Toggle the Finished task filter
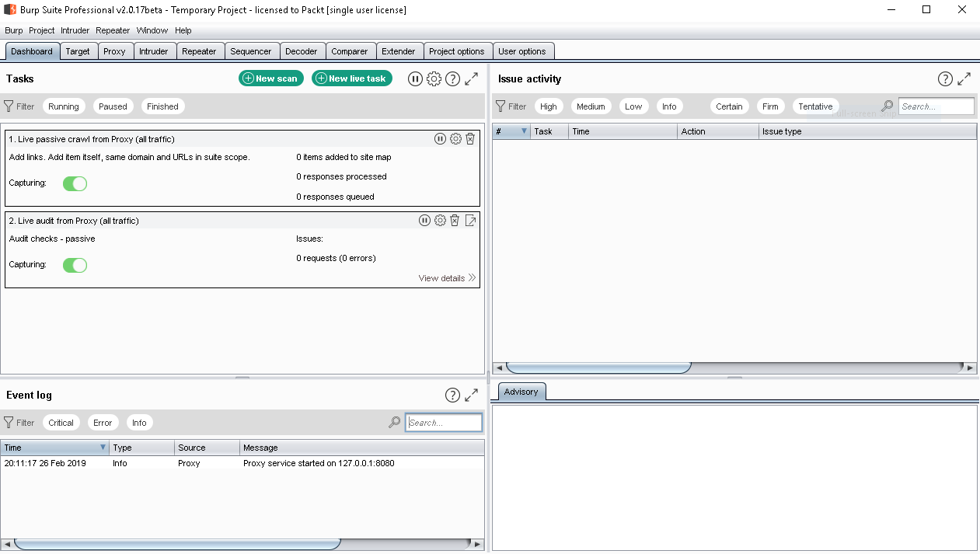The height and width of the screenshot is (554, 980). (x=162, y=106)
